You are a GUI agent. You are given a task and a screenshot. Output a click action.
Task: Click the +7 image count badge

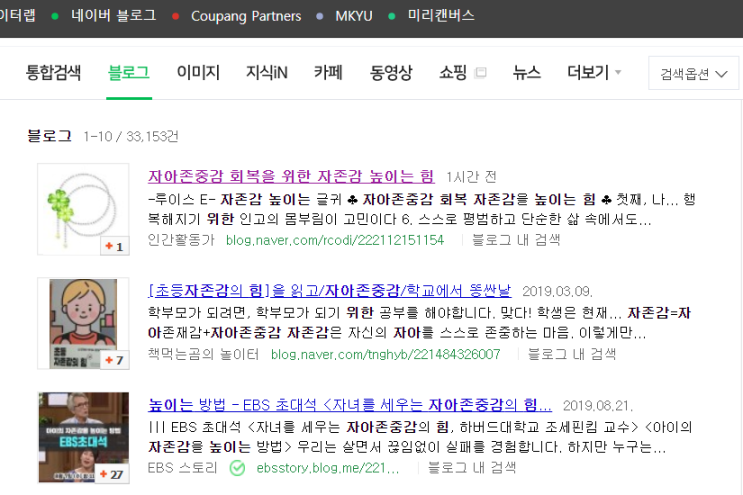point(115,360)
